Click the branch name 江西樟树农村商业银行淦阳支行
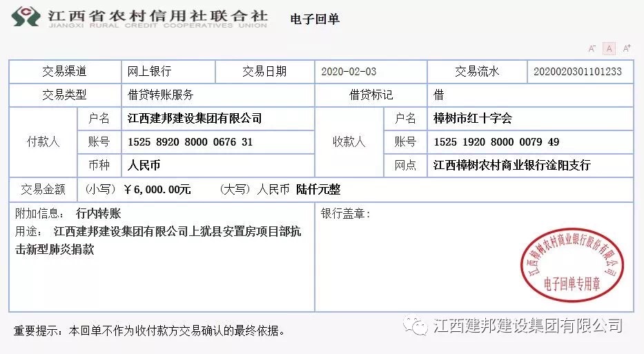Screen dimensions: 644x354 tap(511, 165)
